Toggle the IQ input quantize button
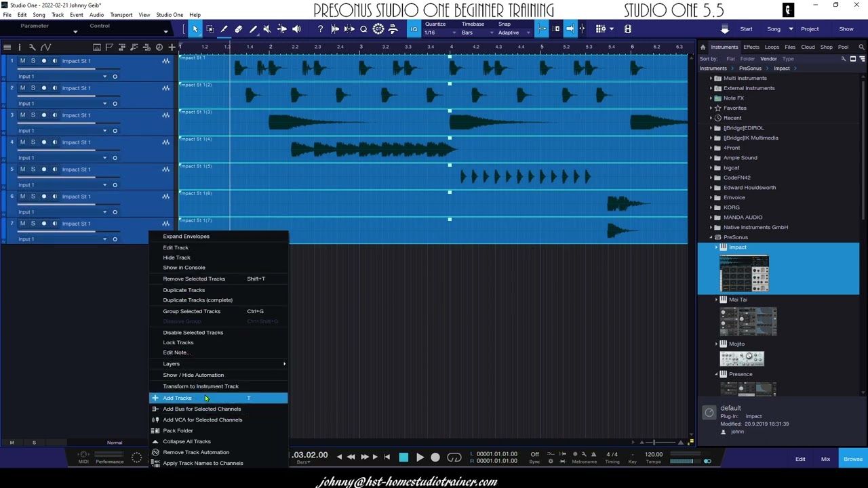This screenshot has height=488, width=868. [414, 29]
